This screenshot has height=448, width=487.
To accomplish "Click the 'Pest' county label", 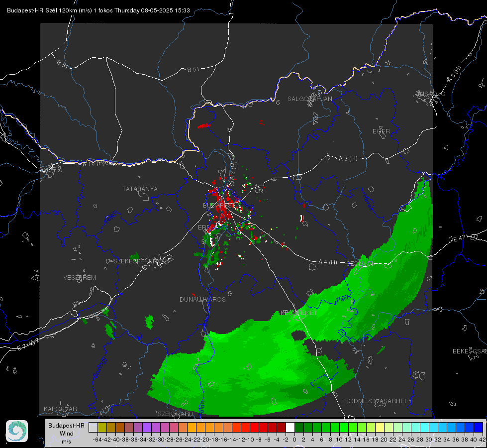I will [343, 299].
